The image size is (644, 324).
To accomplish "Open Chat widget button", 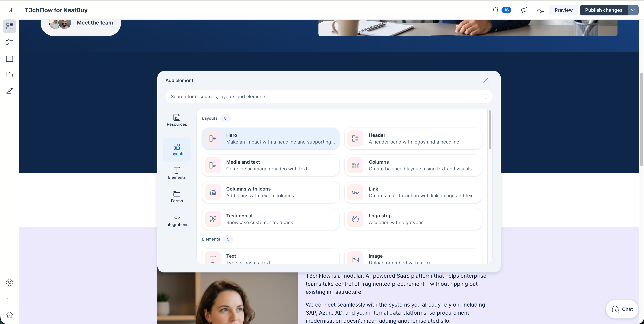I will click(x=622, y=309).
